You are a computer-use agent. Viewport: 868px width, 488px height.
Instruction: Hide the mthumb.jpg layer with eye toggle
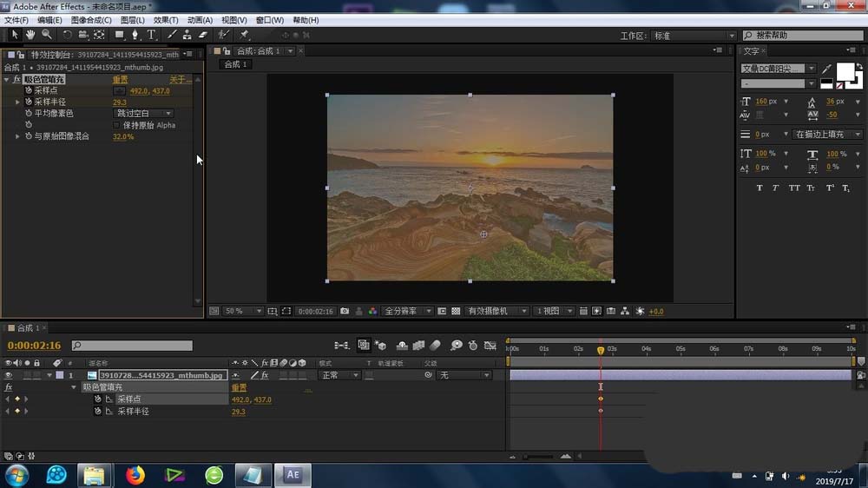pyautogui.click(x=9, y=375)
